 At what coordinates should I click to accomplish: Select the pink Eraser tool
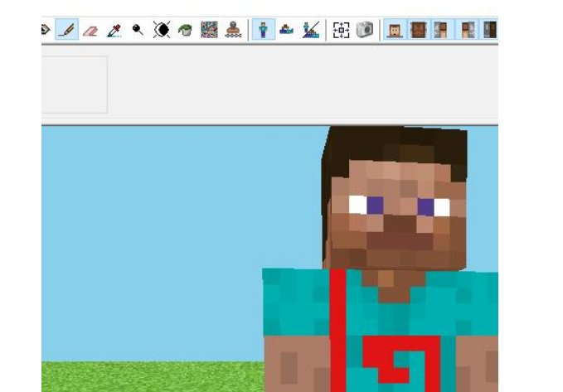90,30
